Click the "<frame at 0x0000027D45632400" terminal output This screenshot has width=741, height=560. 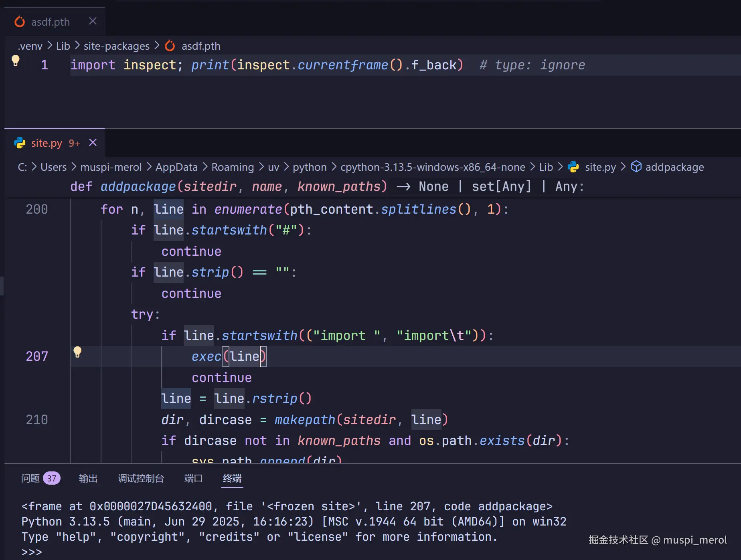click(x=117, y=507)
